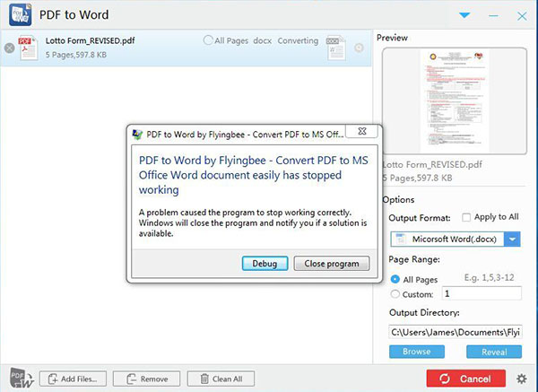Click the word icon inside the format dropdown
538x392 pixels.
coord(401,239)
